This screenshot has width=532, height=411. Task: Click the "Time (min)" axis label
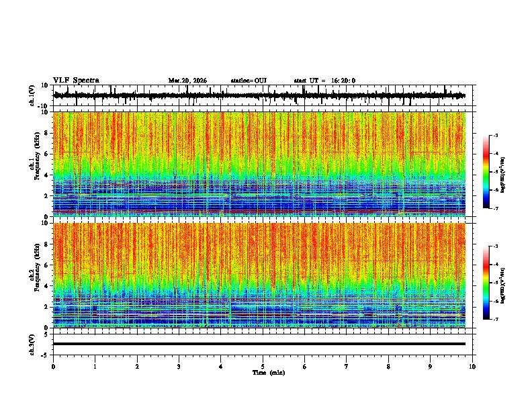pyautogui.click(x=269, y=373)
